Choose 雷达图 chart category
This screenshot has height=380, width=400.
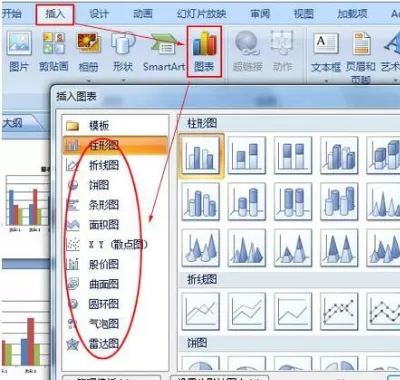[115, 343]
